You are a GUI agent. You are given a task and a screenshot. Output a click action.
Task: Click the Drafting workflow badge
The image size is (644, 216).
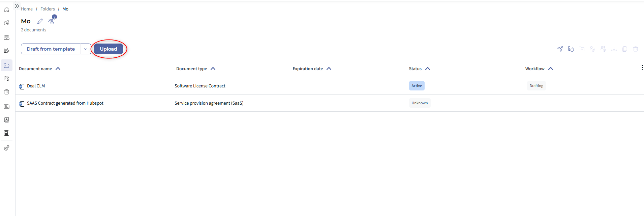click(536, 86)
